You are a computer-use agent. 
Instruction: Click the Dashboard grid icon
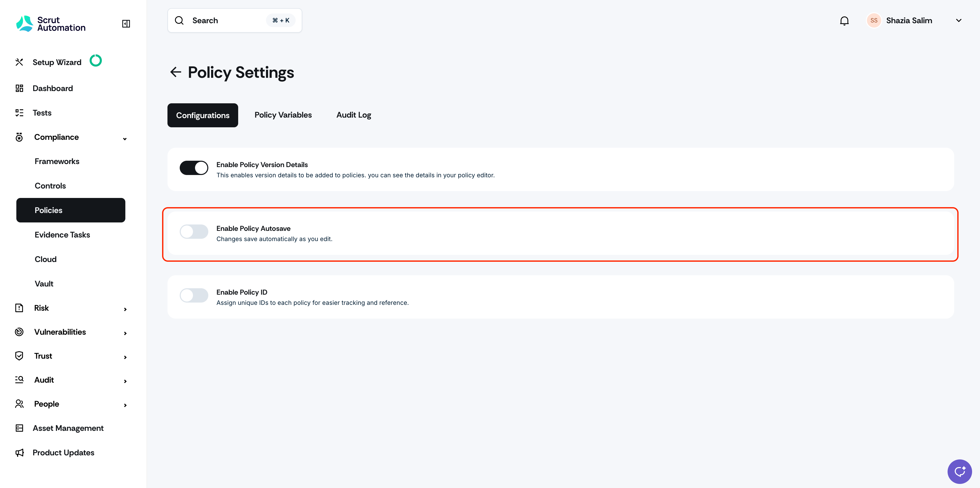tap(19, 88)
